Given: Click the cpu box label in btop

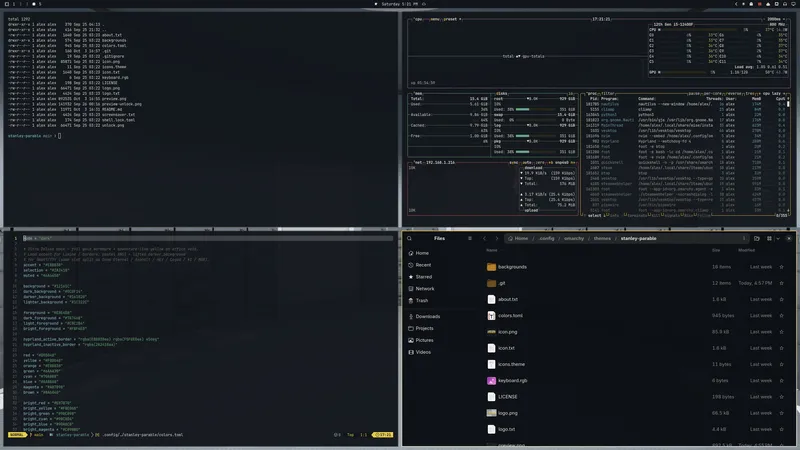Looking at the screenshot, I should (x=418, y=19).
